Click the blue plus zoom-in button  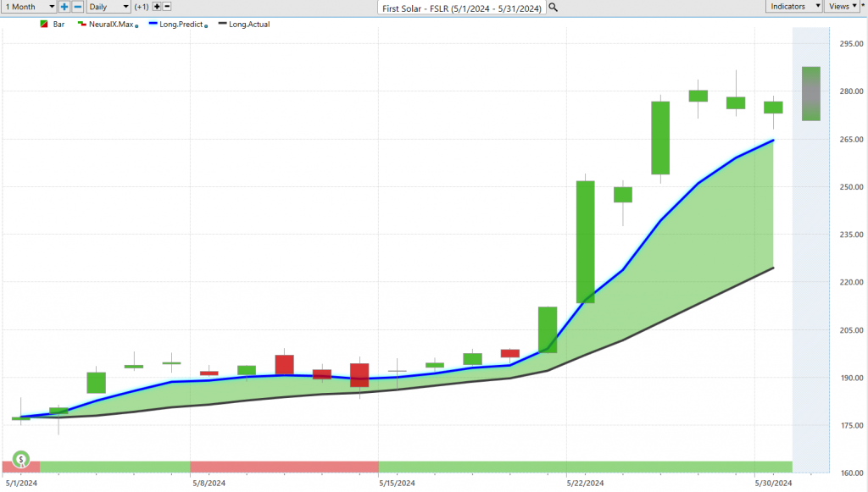(64, 7)
